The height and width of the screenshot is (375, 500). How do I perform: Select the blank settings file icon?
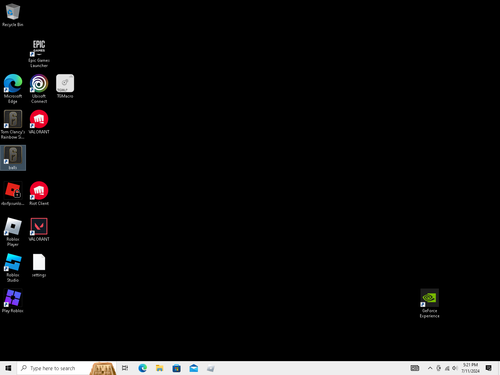tap(39, 265)
